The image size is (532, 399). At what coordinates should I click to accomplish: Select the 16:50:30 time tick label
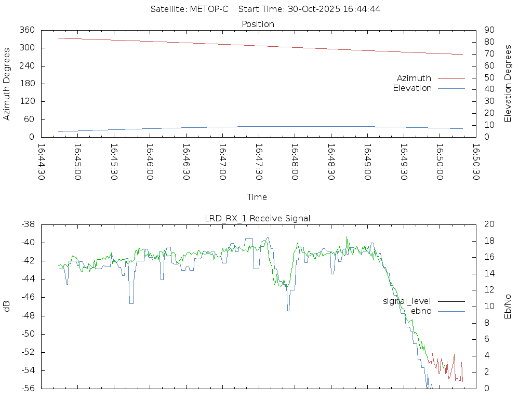click(476, 162)
